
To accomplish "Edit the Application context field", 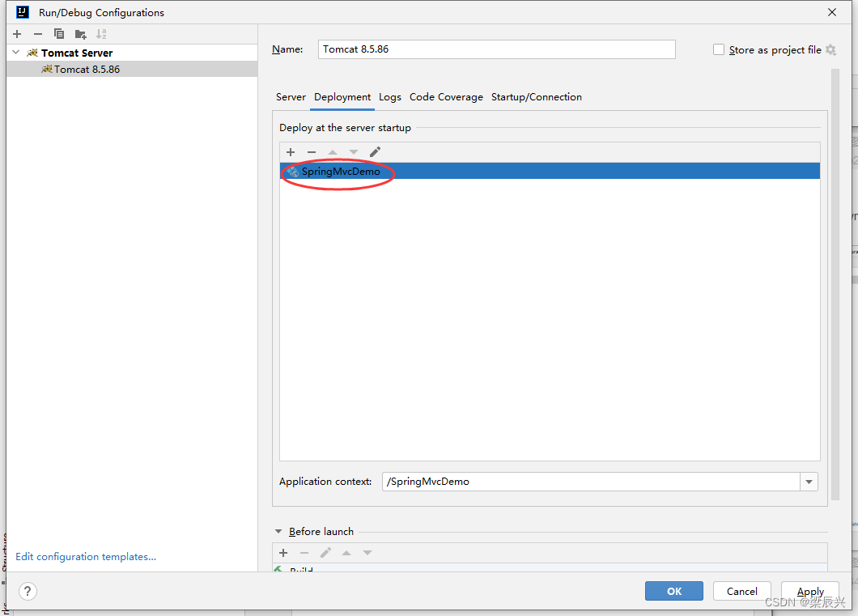I will coord(590,482).
